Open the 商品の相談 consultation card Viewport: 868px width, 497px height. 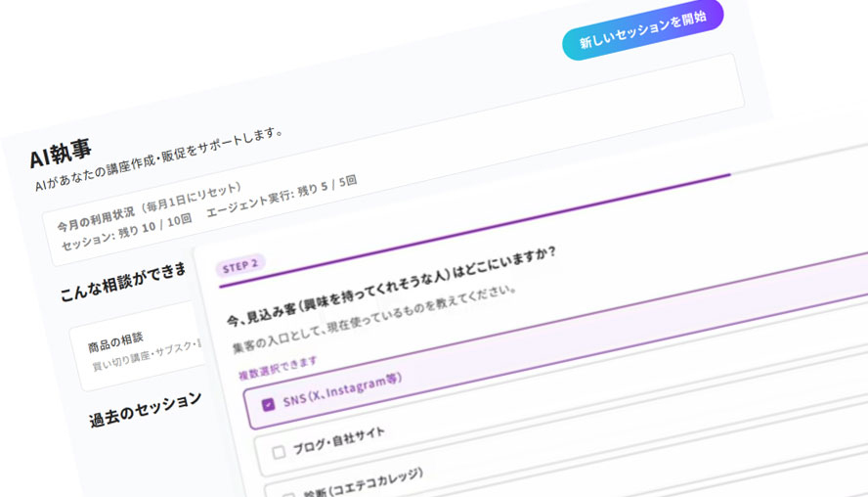click(x=139, y=347)
